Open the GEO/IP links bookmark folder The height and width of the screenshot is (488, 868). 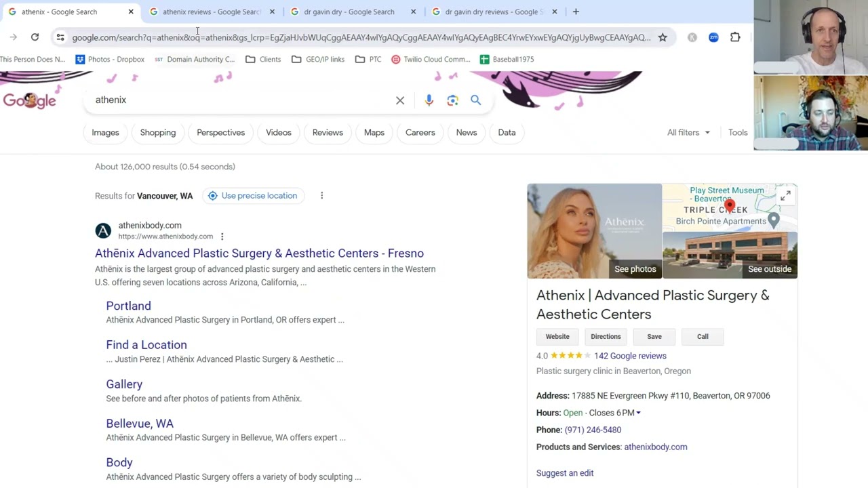318,59
